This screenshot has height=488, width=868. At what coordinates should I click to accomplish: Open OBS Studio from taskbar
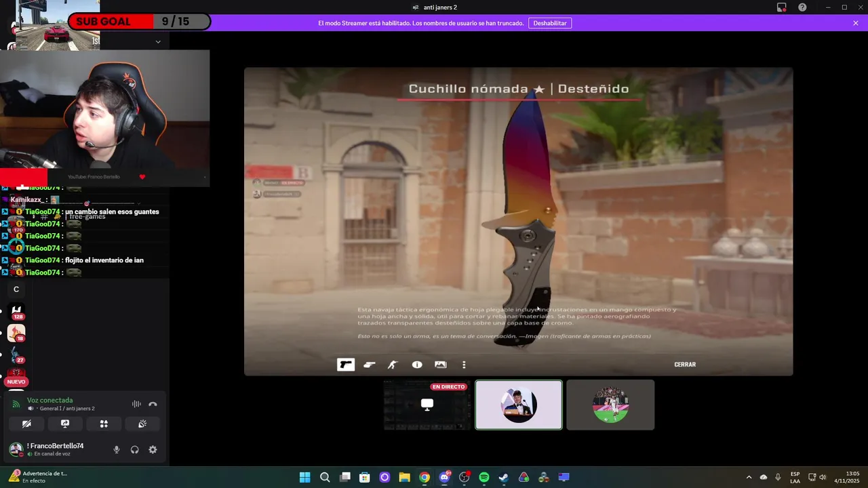pos(464,477)
